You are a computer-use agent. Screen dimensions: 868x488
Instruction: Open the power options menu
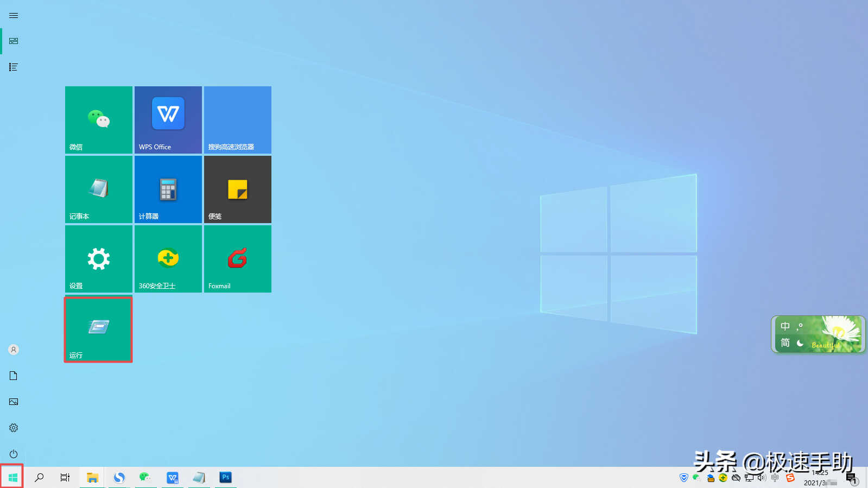click(x=14, y=454)
